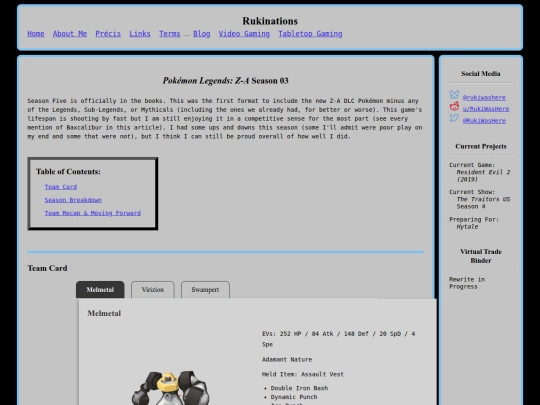Visit the Links page
This screenshot has height=405, width=540.
tap(140, 34)
